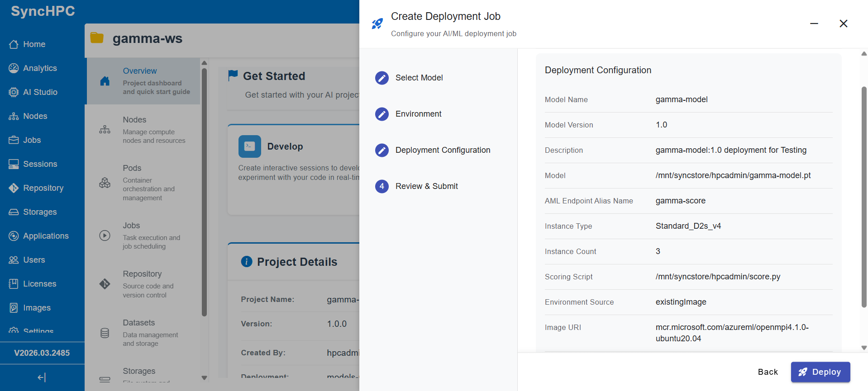
Task: Click the Storages drive icon
Action: tap(14, 212)
